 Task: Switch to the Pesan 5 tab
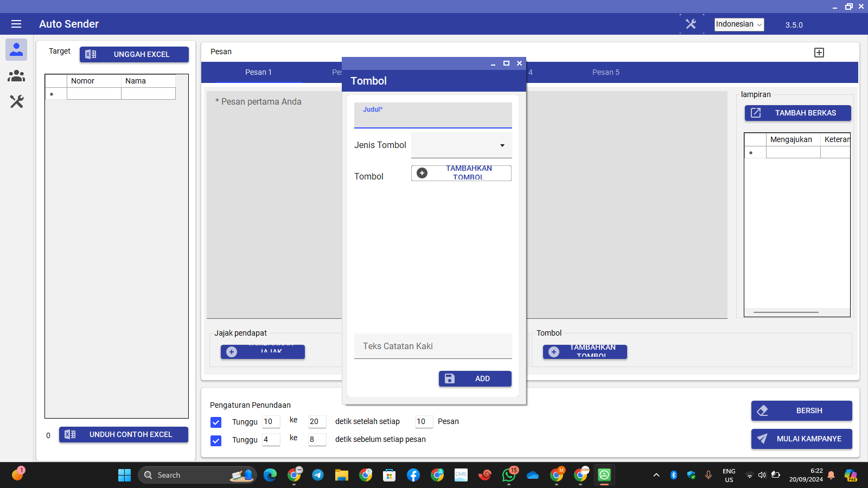point(605,72)
